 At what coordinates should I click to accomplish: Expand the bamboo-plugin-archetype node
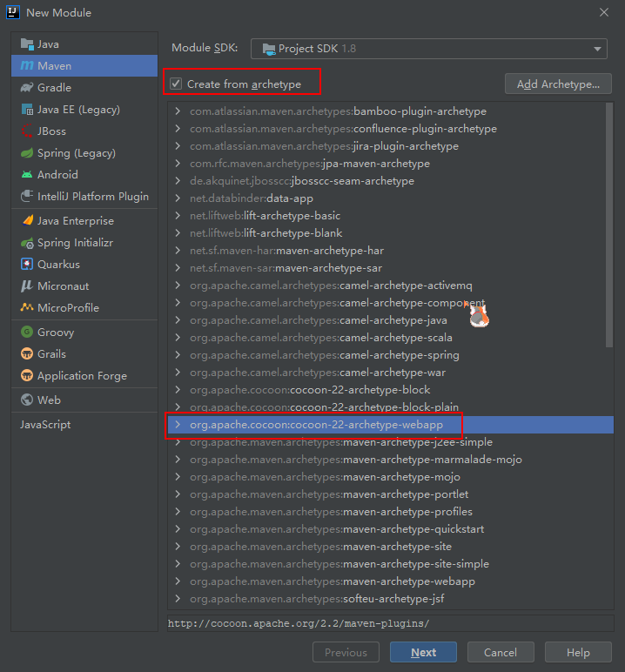point(178,111)
